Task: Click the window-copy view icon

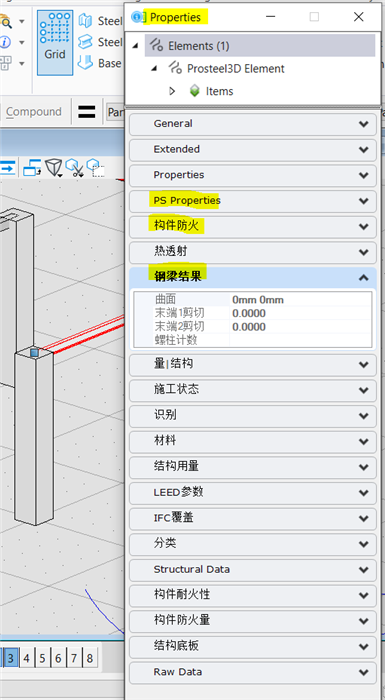Action: [x=32, y=168]
